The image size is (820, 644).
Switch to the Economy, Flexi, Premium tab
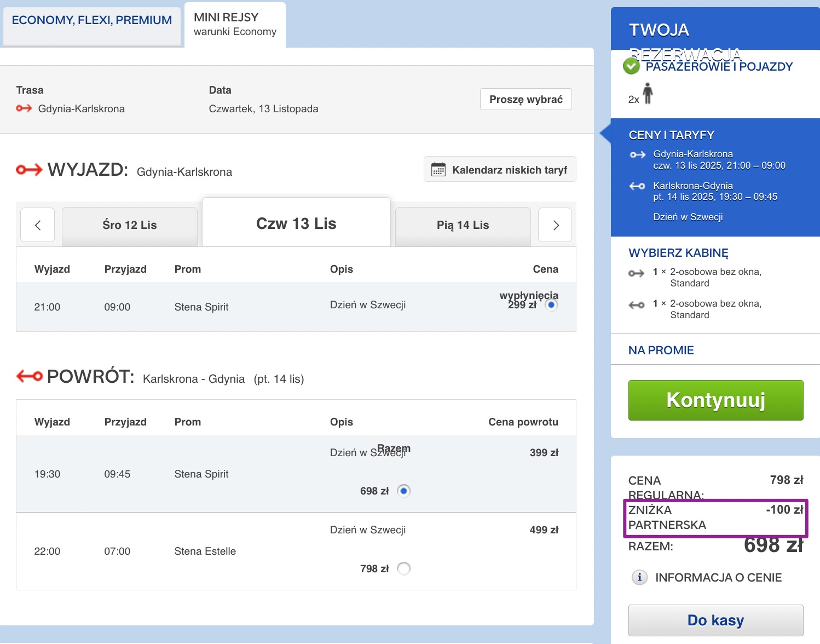click(x=92, y=21)
